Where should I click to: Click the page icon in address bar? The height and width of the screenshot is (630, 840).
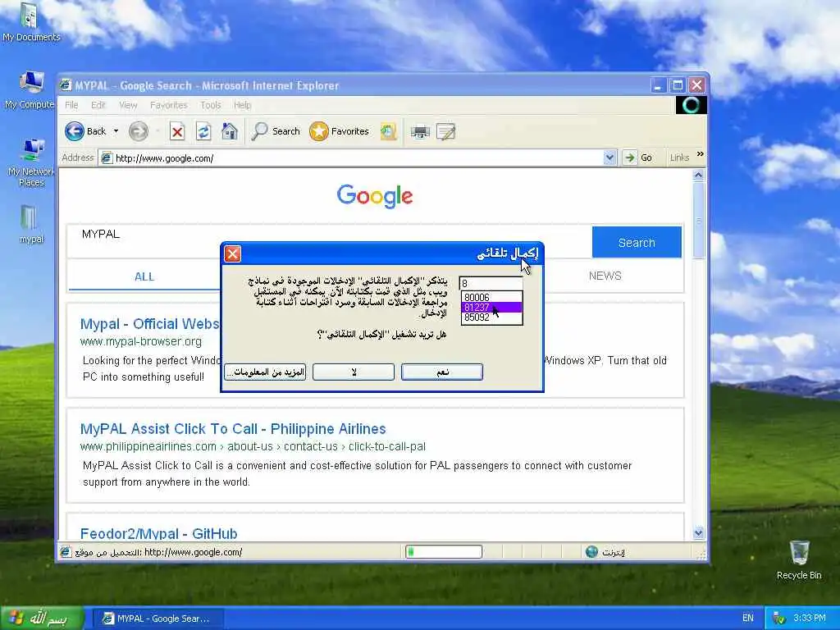(107, 158)
